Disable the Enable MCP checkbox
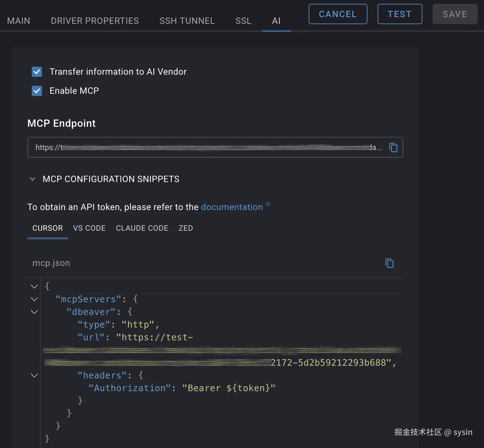484x448 pixels. (37, 91)
